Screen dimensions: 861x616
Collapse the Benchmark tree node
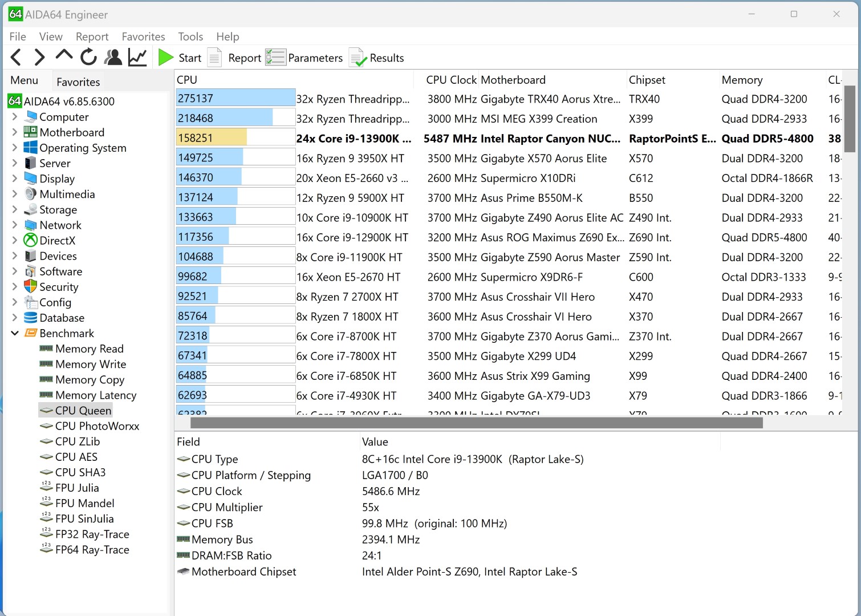(15, 333)
